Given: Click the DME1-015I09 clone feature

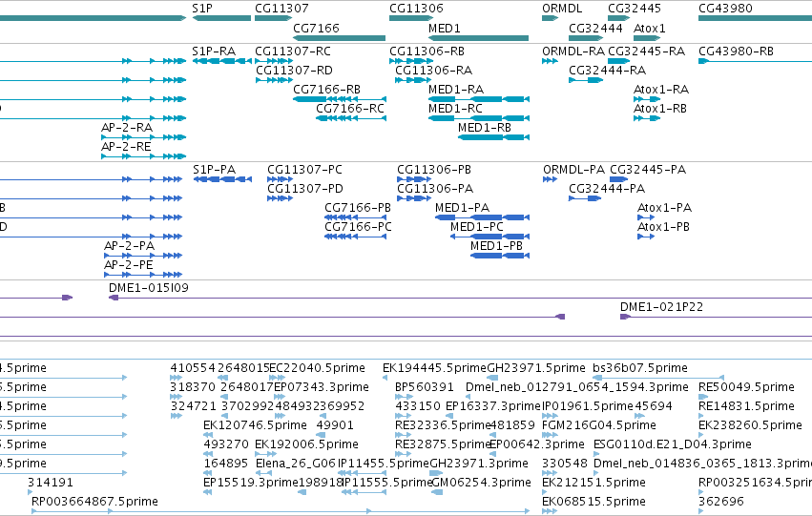Looking at the screenshot, I should [x=460, y=298].
